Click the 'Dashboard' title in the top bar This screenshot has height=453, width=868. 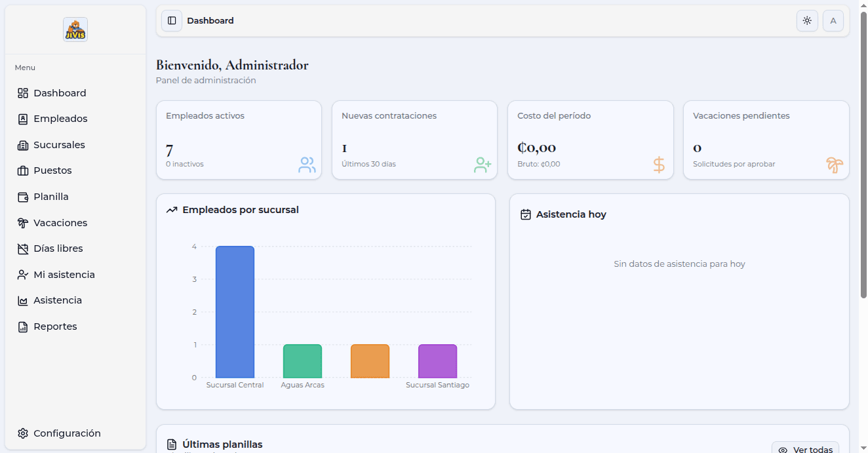tap(210, 21)
